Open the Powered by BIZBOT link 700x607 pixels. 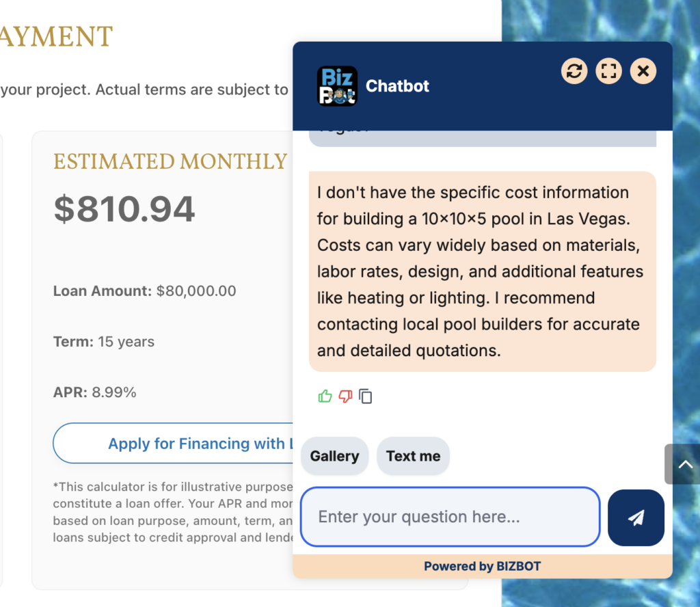[x=482, y=566]
